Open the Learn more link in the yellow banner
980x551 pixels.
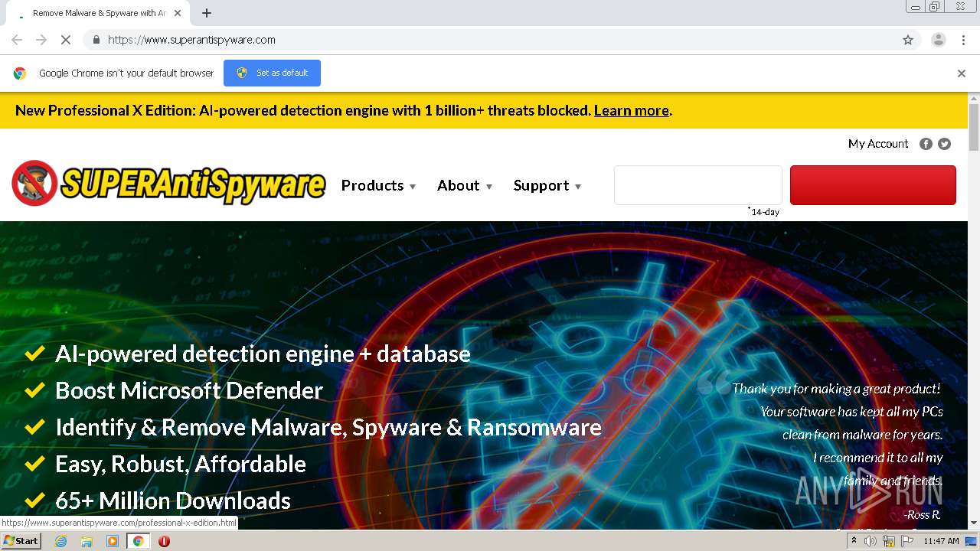tap(632, 110)
